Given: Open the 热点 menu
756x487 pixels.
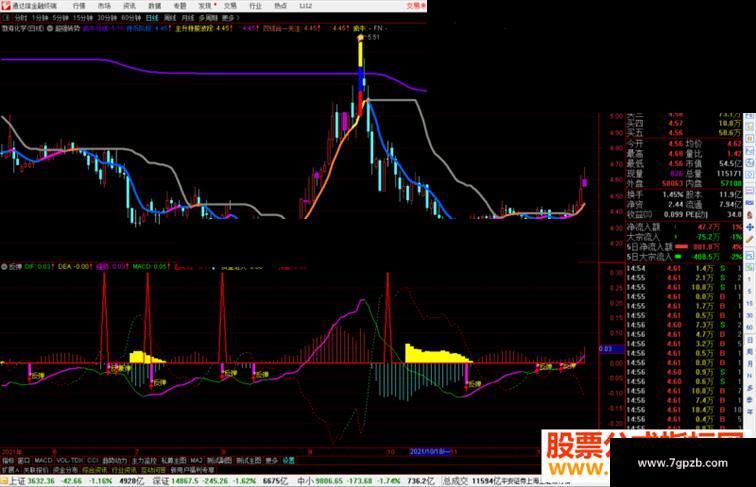Looking at the screenshot, I should (x=280, y=6).
